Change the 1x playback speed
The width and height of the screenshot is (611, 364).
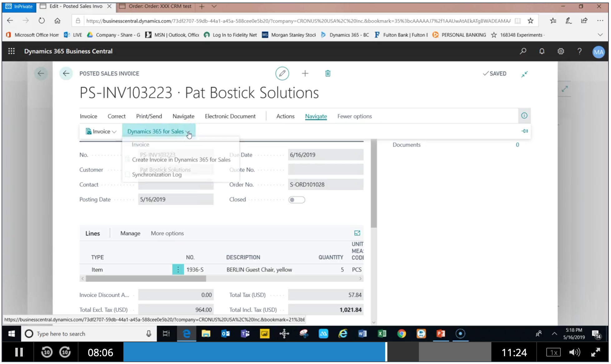coord(554,352)
